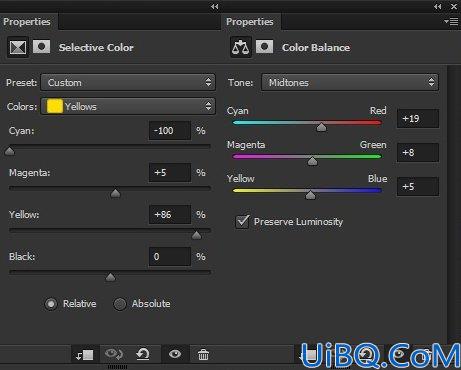The image size is (461, 370).
Task: Click the Magenta-Green +8 value field
Action: (x=418, y=152)
